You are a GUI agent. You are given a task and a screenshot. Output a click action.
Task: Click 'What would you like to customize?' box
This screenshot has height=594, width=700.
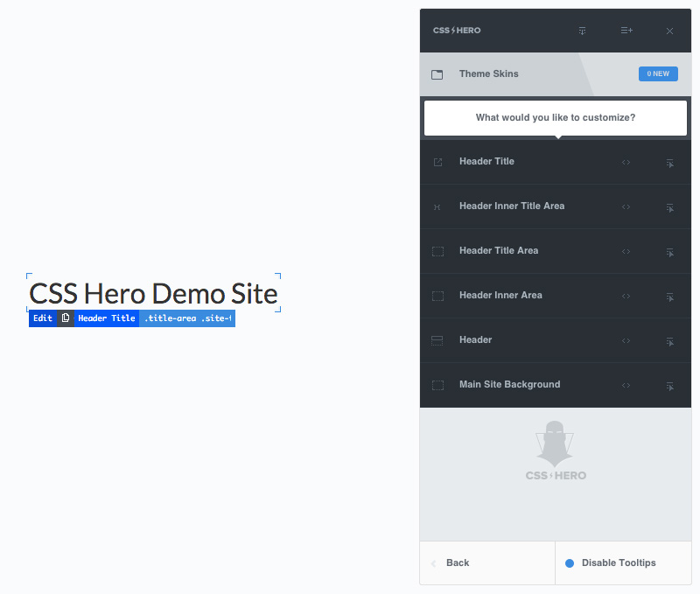point(556,118)
